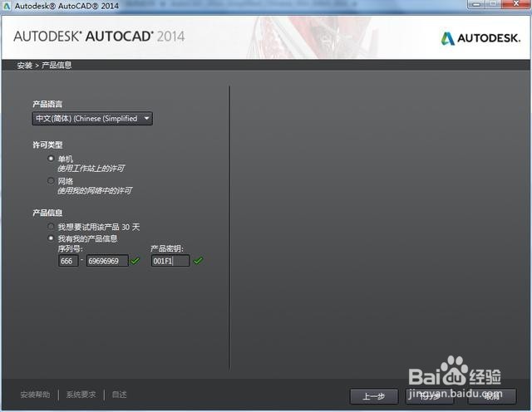This screenshot has width=532, height=412.
Task: Select 我有我的产品信息 radio button
Action: click(x=51, y=238)
